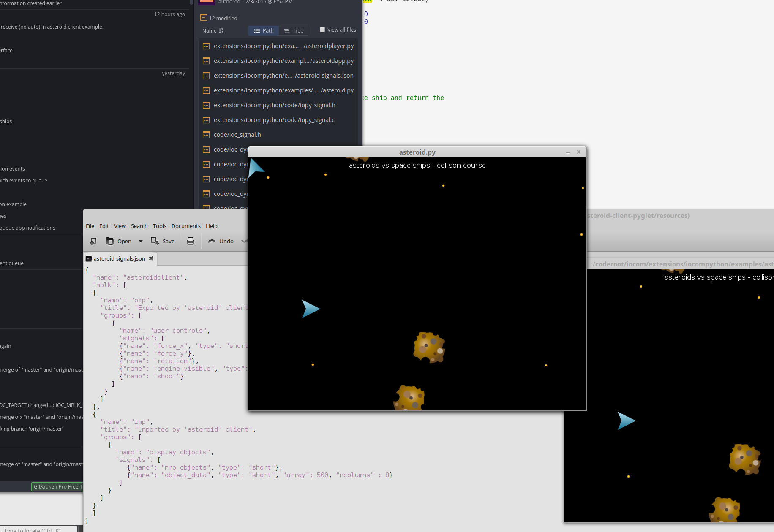Click the new document icon in the editor toolbar

tap(93, 241)
